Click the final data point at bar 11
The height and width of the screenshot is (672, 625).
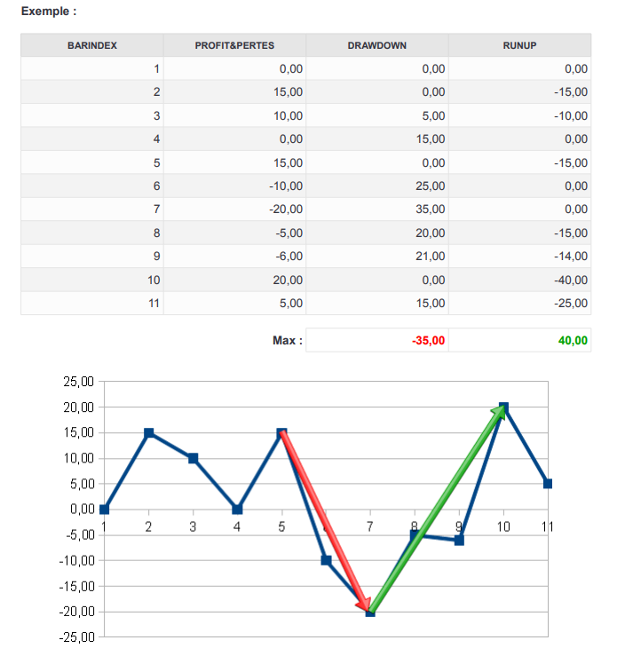(548, 484)
